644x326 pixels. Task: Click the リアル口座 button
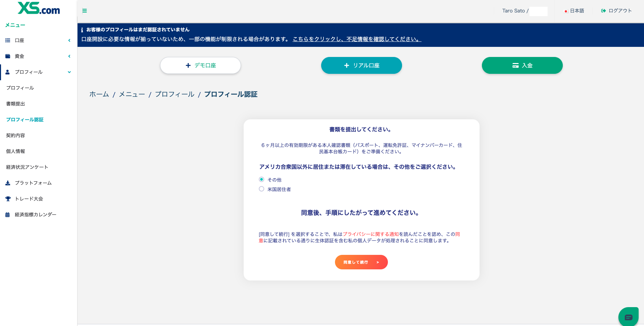361,65
